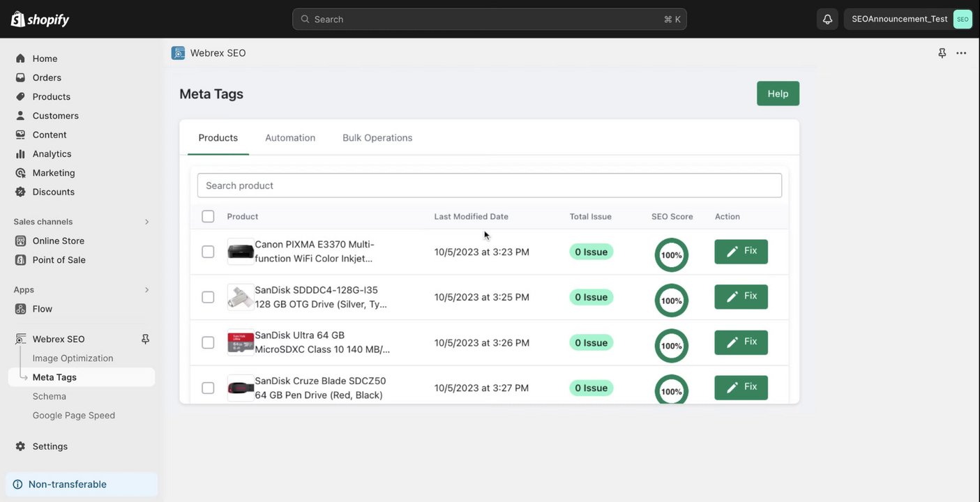
Task: Toggle the select-all products checkbox
Action: click(208, 216)
